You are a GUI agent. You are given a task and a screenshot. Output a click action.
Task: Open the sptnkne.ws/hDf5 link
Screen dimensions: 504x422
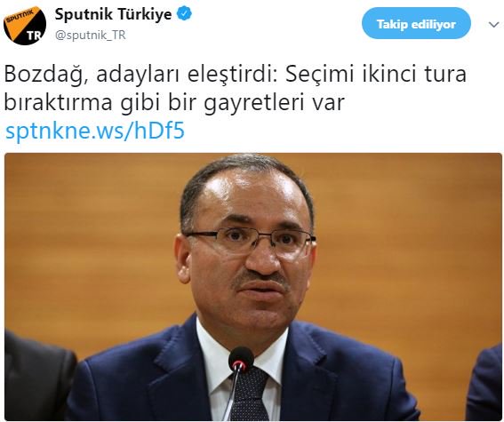coord(95,131)
